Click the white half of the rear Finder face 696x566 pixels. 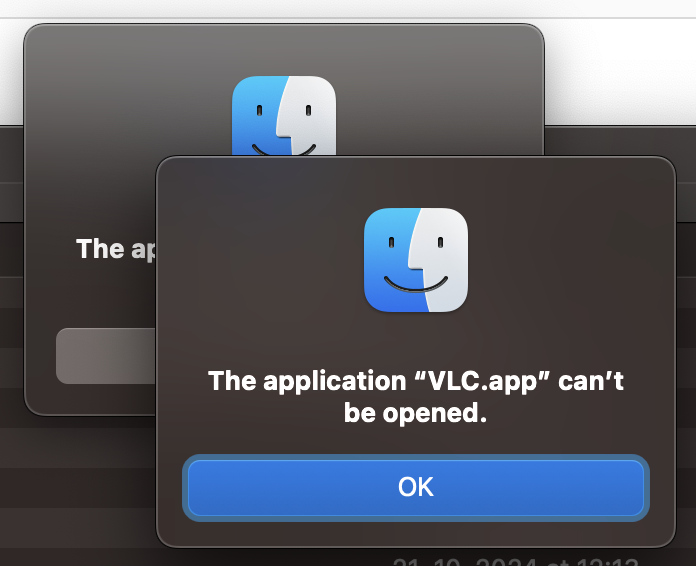click(311, 116)
